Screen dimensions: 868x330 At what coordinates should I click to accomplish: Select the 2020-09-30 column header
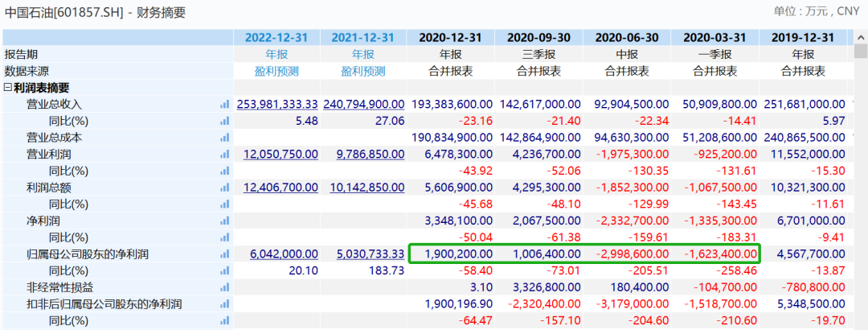click(538, 38)
